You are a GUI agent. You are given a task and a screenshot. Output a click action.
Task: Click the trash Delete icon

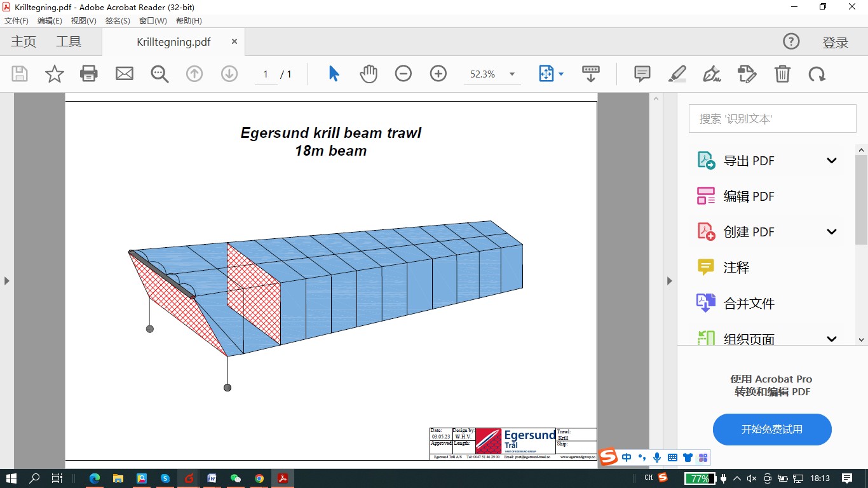click(782, 74)
